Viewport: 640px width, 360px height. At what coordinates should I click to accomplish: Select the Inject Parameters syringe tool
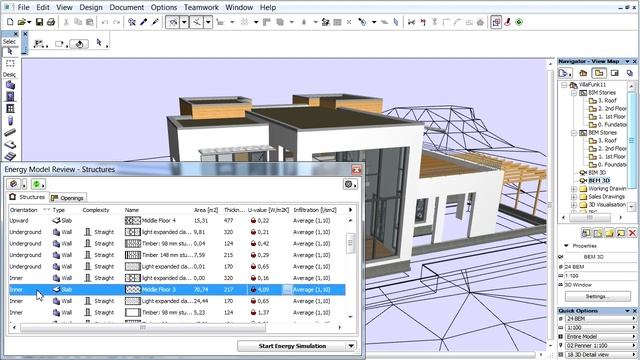[155, 22]
